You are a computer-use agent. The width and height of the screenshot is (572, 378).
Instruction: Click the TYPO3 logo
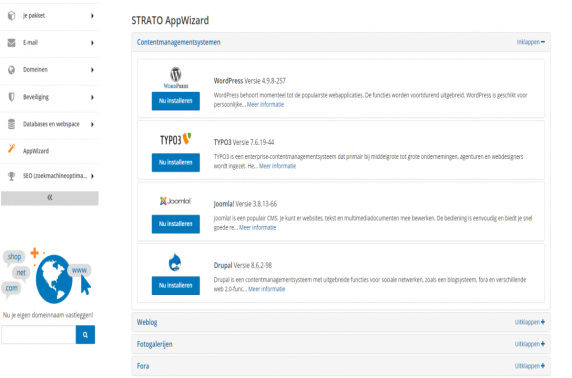tap(176, 139)
